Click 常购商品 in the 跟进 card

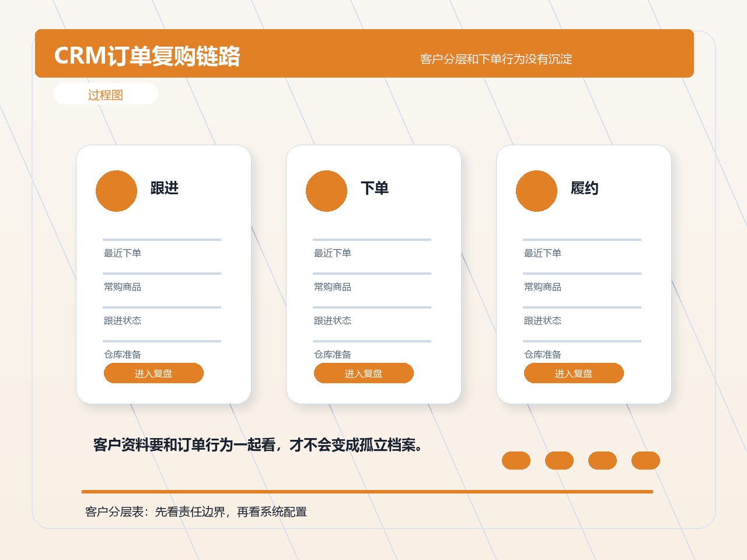pyautogui.click(x=123, y=287)
